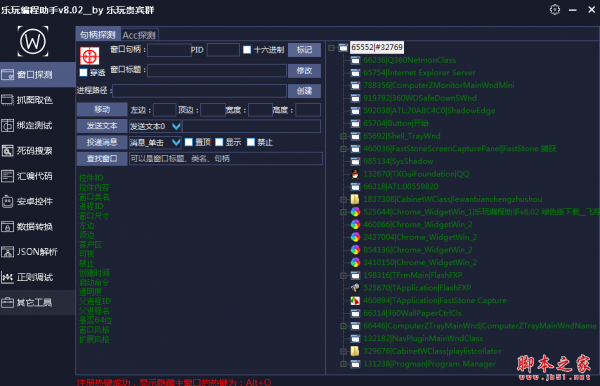Click the find window search text field
The image size is (600, 386).
(x=226, y=158)
